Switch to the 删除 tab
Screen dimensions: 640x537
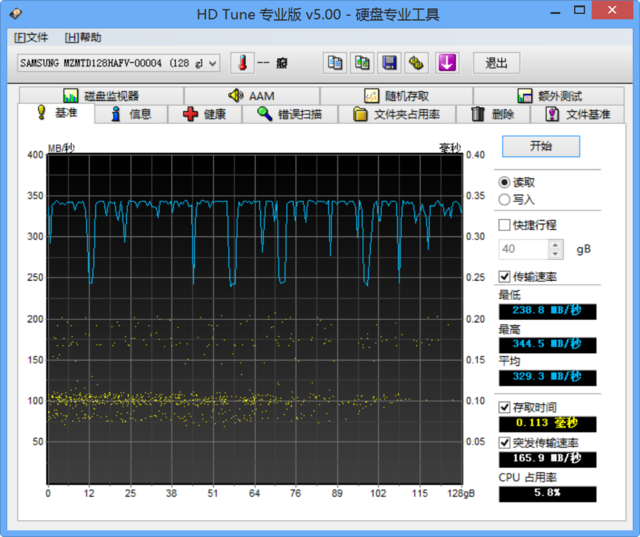tap(493, 114)
